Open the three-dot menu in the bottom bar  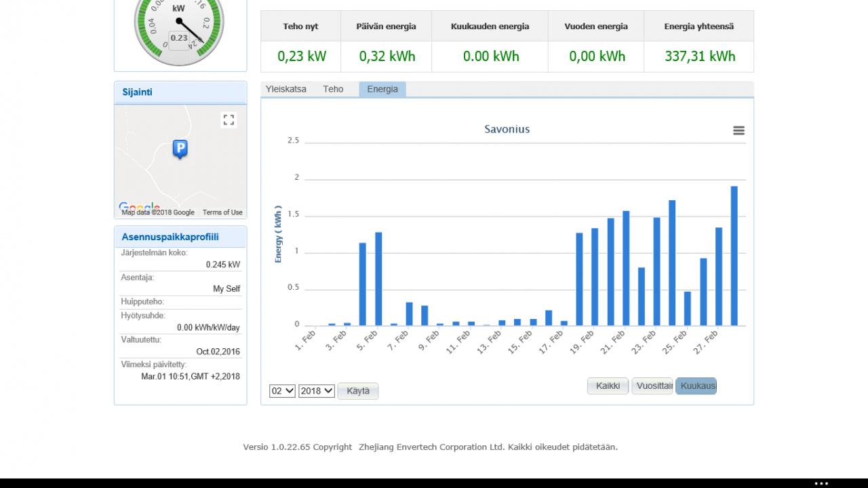tap(821, 483)
